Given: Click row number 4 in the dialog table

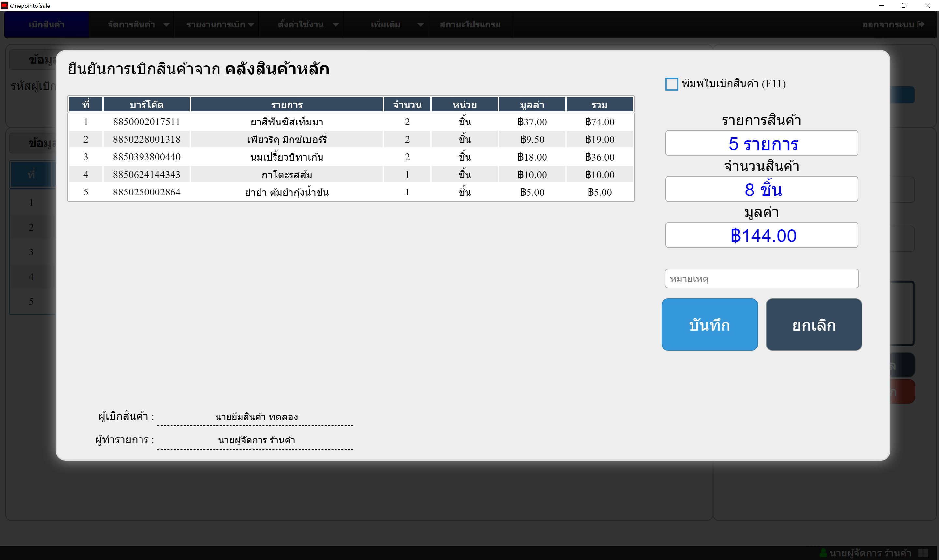Looking at the screenshot, I should click(86, 174).
